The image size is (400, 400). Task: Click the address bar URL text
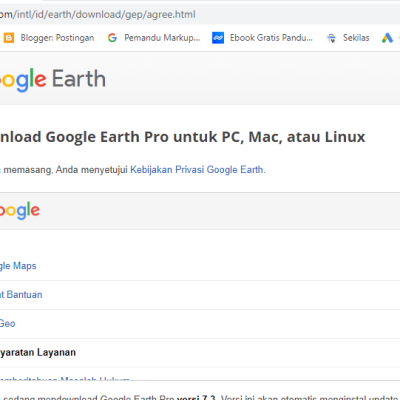click(97, 15)
